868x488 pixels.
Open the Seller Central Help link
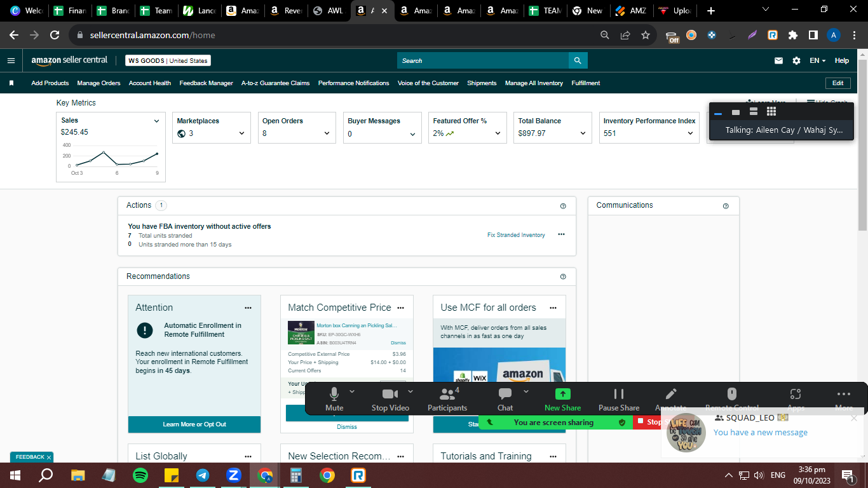tap(842, 60)
